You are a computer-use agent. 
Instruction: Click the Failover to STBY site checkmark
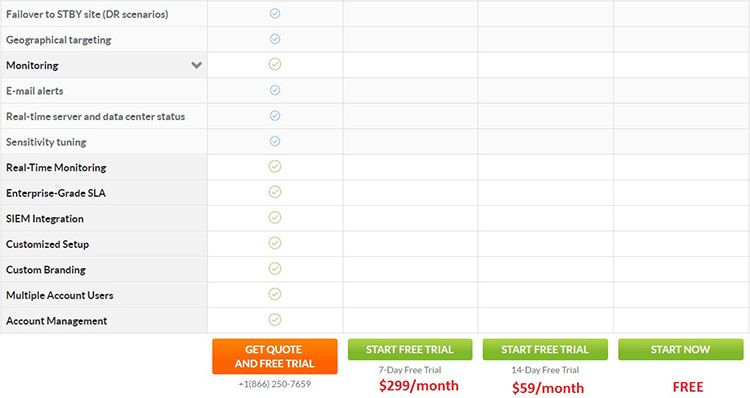tap(275, 13)
